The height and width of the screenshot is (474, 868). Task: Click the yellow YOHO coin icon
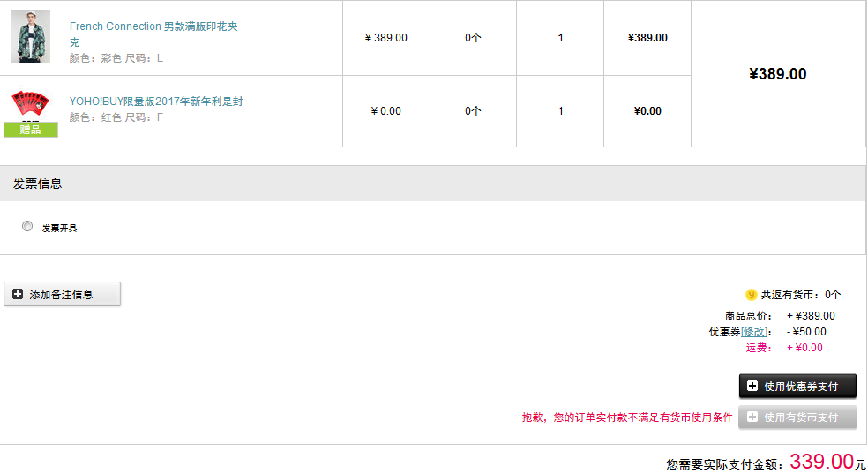point(752,295)
